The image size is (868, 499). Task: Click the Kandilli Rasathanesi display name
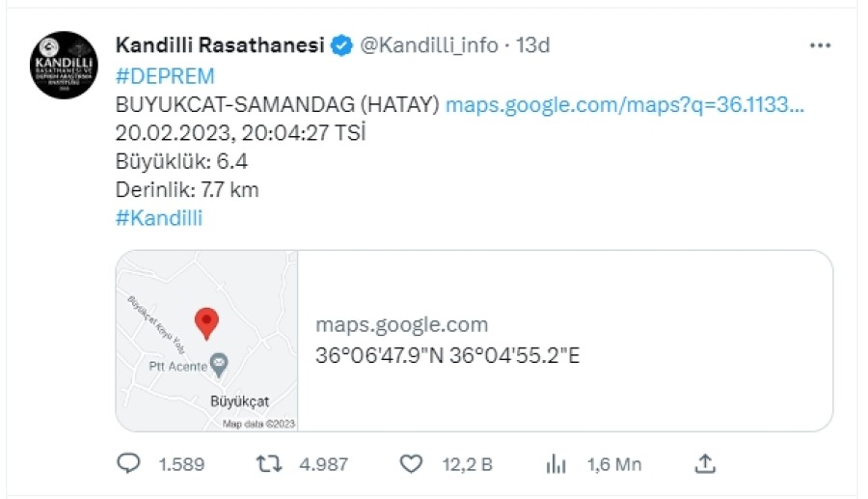click(219, 45)
